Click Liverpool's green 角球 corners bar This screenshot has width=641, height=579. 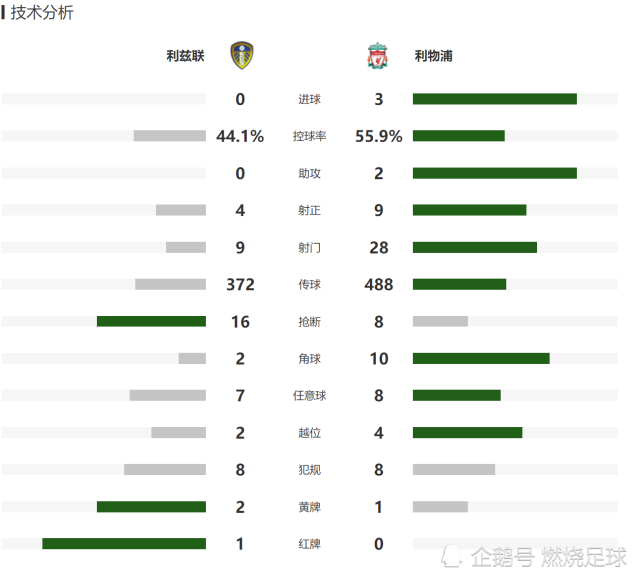tap(481, 359)
